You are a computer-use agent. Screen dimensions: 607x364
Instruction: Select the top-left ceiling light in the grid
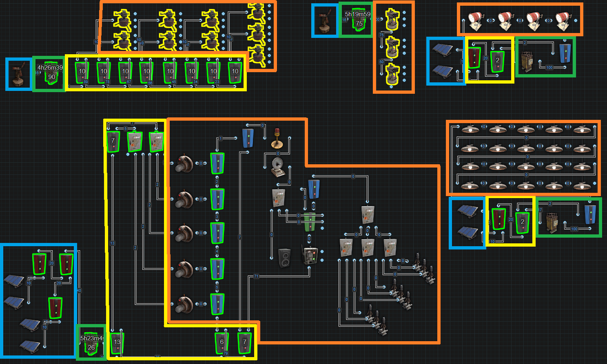[x=470, y=129]
